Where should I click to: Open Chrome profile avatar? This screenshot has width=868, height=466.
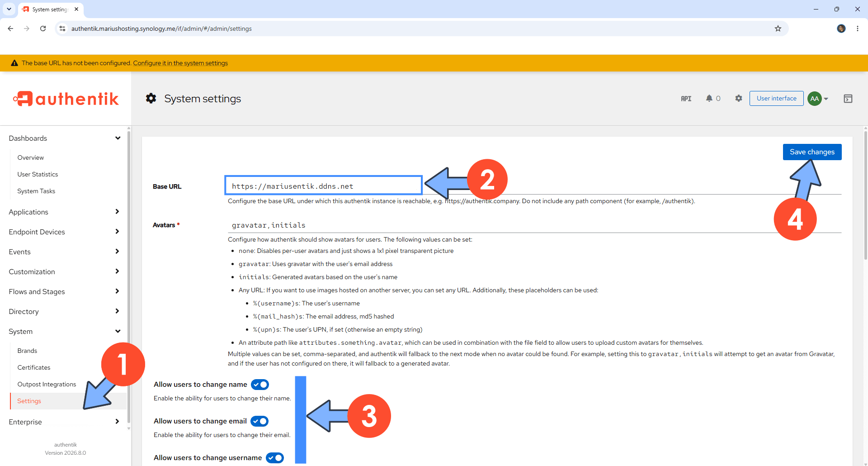[x=841, y=29]
